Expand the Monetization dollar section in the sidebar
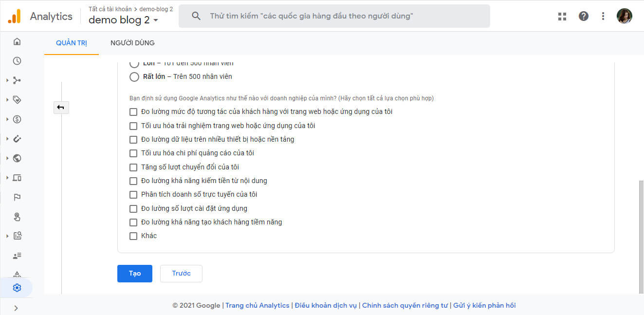Image resolution: width=644 pixels, height=315 pixels. point(17,119)
